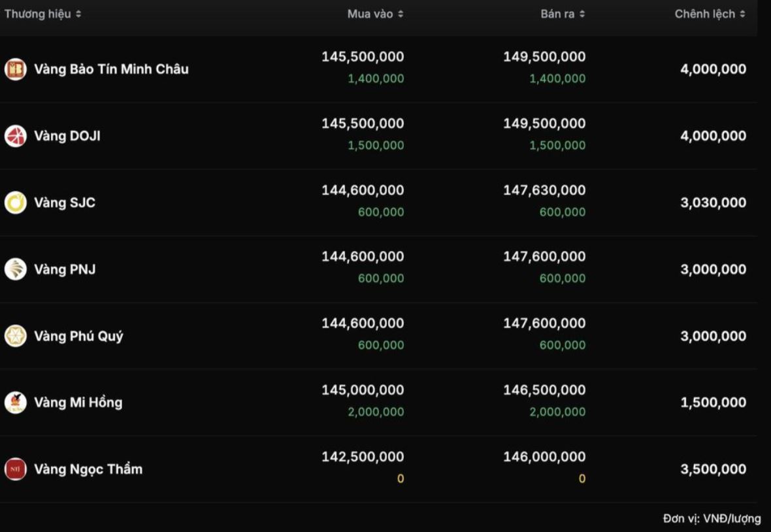
Task: Click Vàng Ngọc Thẩm brand name
Action: click(x=88, y=469)
